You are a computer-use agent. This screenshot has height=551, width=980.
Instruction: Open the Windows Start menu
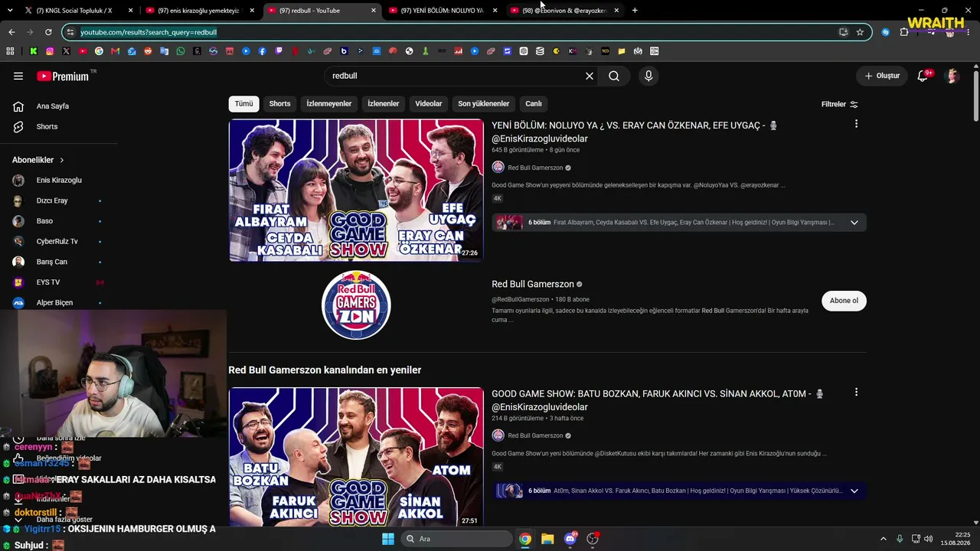click(x=388, y=539)
